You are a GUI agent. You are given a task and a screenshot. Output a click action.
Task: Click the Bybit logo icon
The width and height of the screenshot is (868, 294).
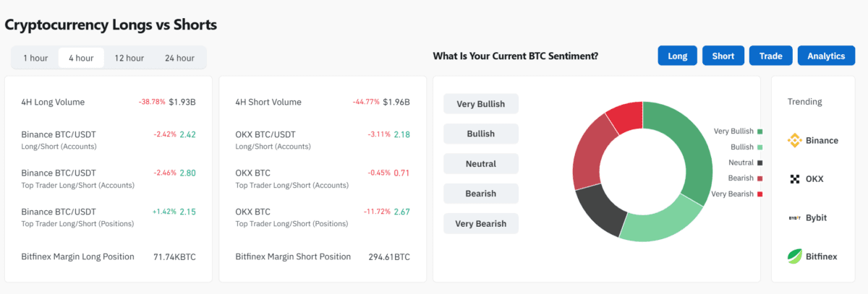point(794,217)
